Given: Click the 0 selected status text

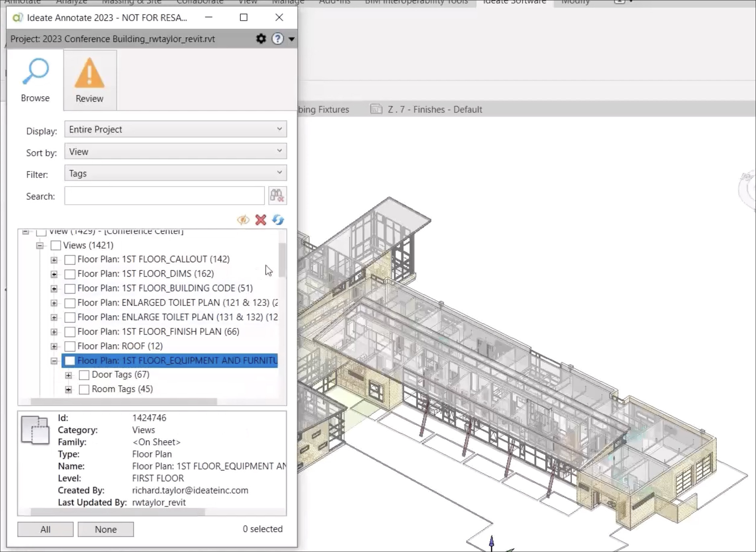Looking at the screenshot, I should (263, 529).
